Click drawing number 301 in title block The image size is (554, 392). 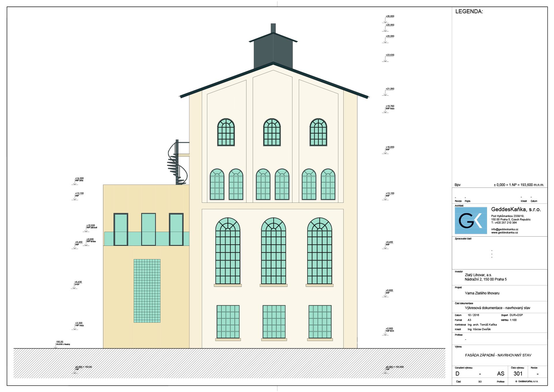click(518, 374)
